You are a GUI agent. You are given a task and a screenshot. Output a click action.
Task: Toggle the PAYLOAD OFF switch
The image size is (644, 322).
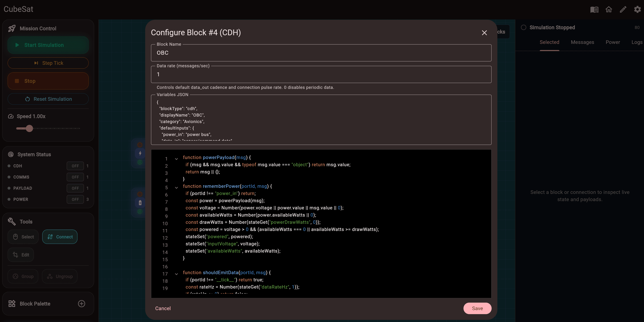75,188
